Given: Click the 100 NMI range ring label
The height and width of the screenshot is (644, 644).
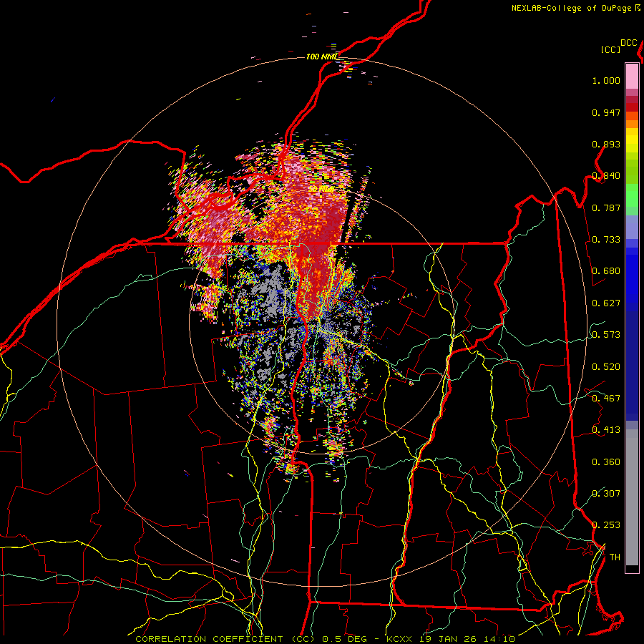Looking at the screenshot, I should pyautogui.click(x=321, y=57).
